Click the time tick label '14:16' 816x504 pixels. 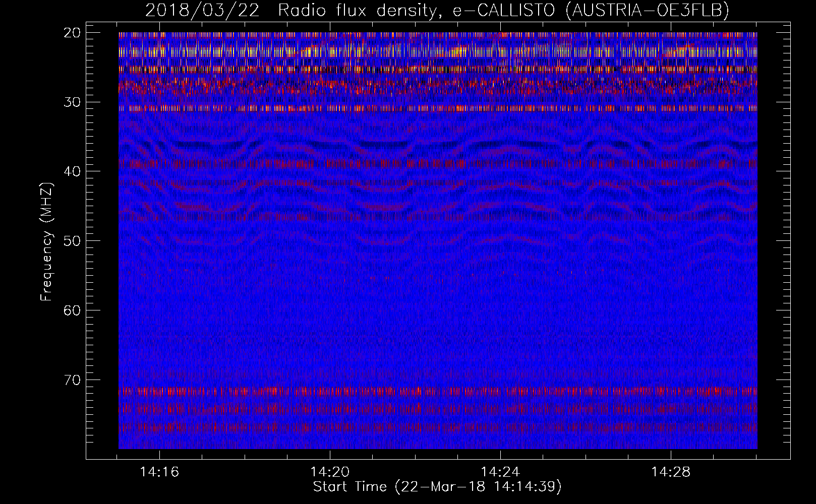coord(159,472)
